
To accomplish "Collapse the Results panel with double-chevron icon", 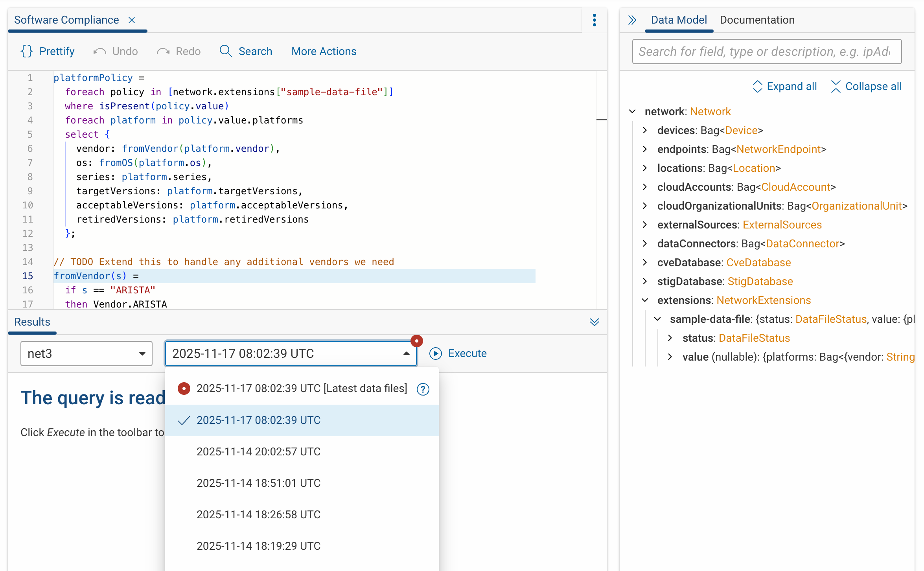I will tap(594, 322).
